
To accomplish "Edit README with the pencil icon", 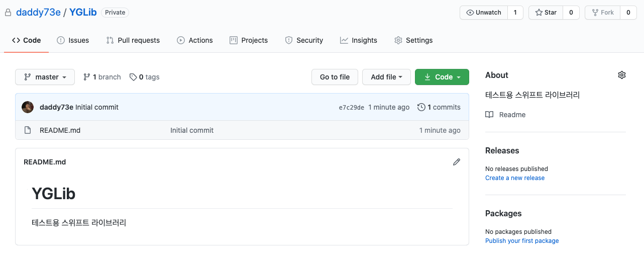I will 457,162.
